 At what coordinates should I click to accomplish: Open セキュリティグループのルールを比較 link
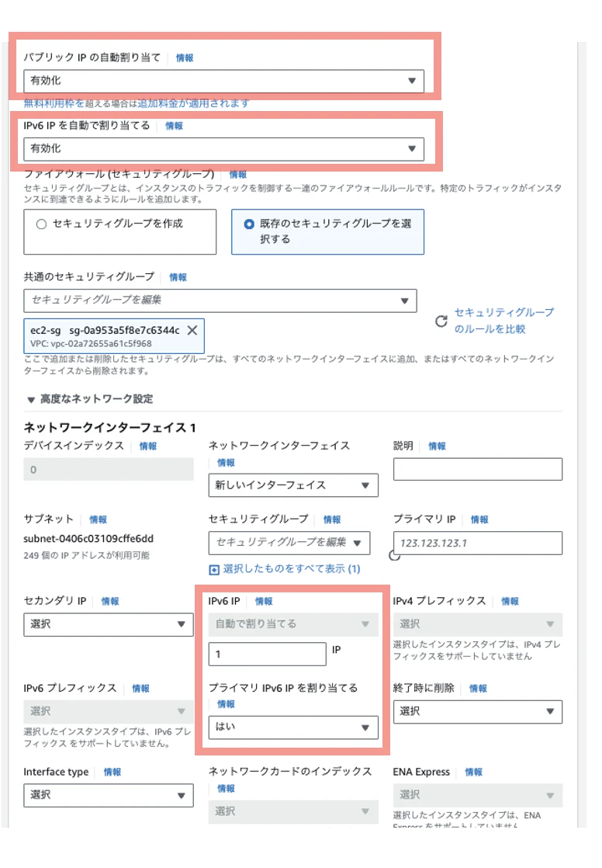(503, 321)
